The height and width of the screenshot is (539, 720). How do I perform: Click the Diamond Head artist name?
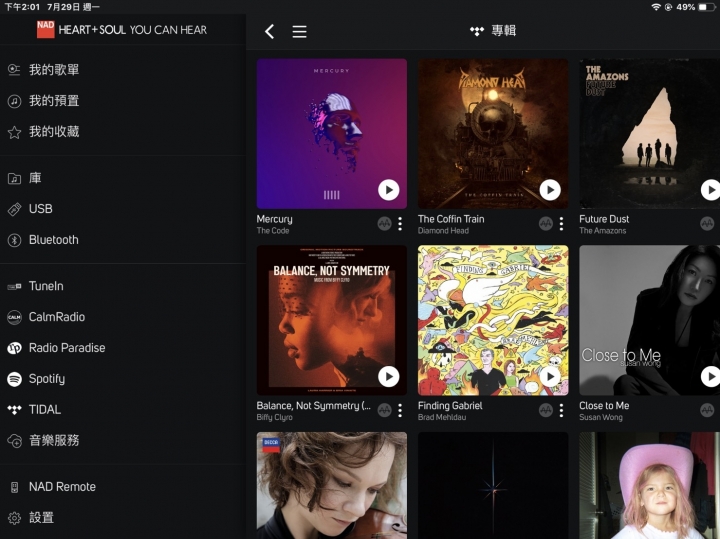[443, 231]
